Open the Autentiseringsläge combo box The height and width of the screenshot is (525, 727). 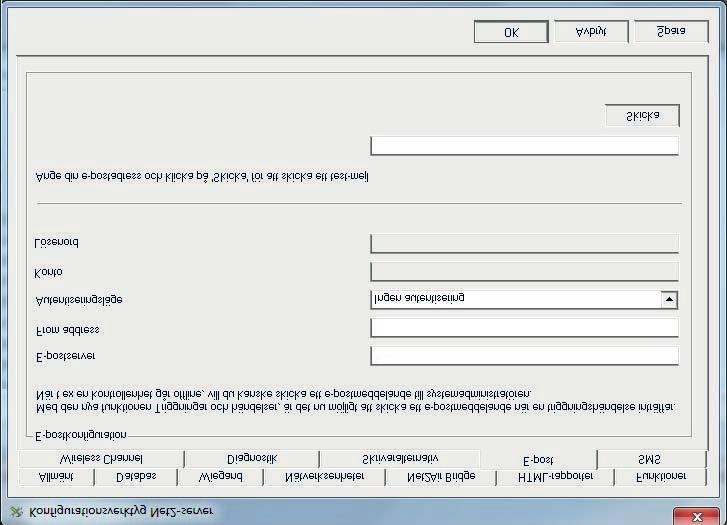pos(524,299)
